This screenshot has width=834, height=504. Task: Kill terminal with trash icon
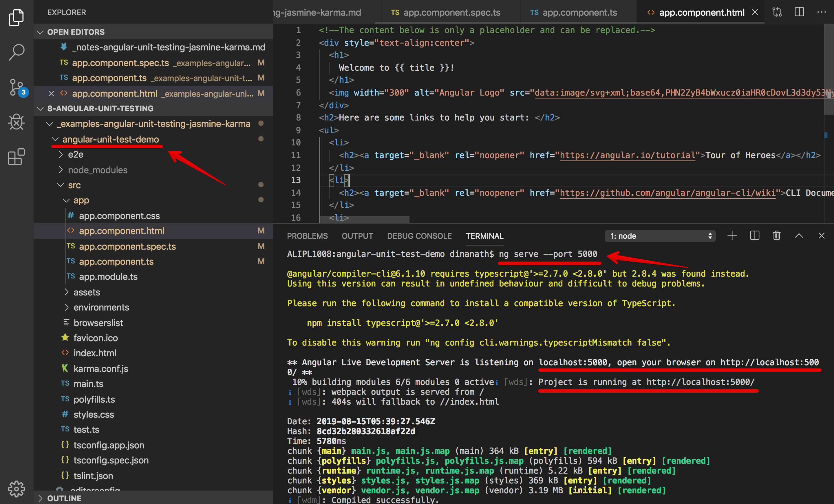coord(776,235)
